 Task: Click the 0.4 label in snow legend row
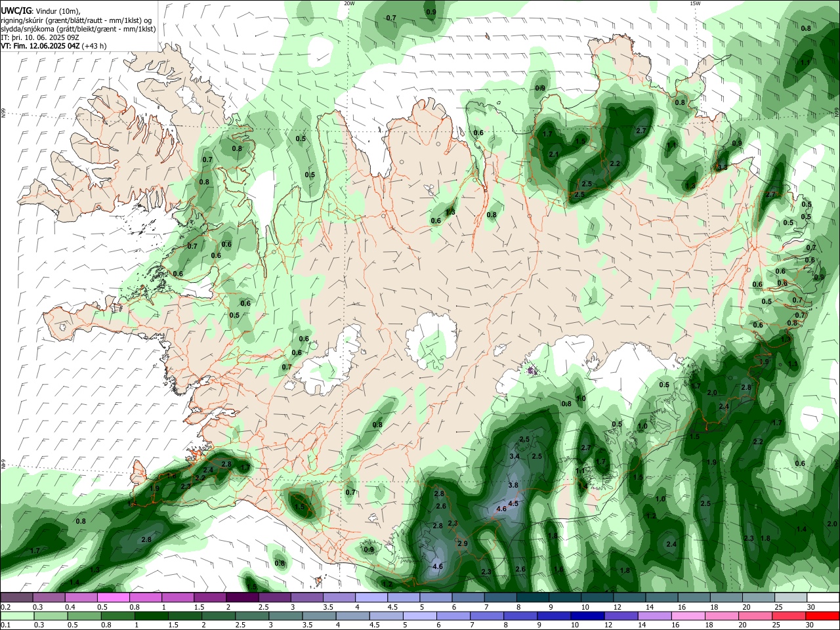click(x=70, y=607)
